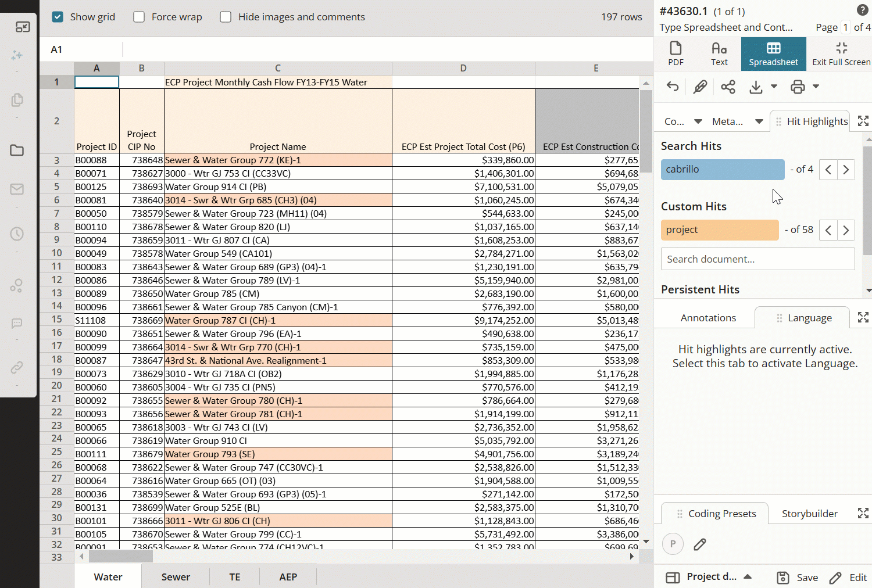Screen dimensions: 872x588
Task: Open the documents copy icon in sidebar
Action: (17, 100)
